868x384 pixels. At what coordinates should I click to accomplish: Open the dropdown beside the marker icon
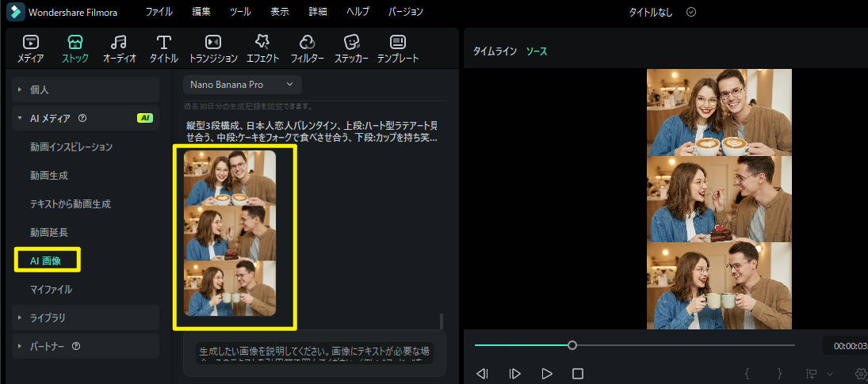(x=830, y=374)
